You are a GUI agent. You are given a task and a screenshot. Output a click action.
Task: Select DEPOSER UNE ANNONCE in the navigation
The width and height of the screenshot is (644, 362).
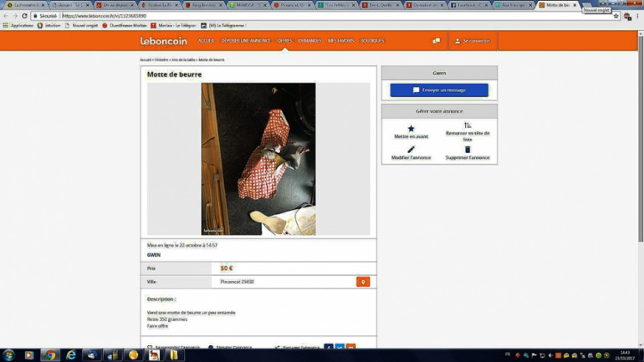click(246, 41)
